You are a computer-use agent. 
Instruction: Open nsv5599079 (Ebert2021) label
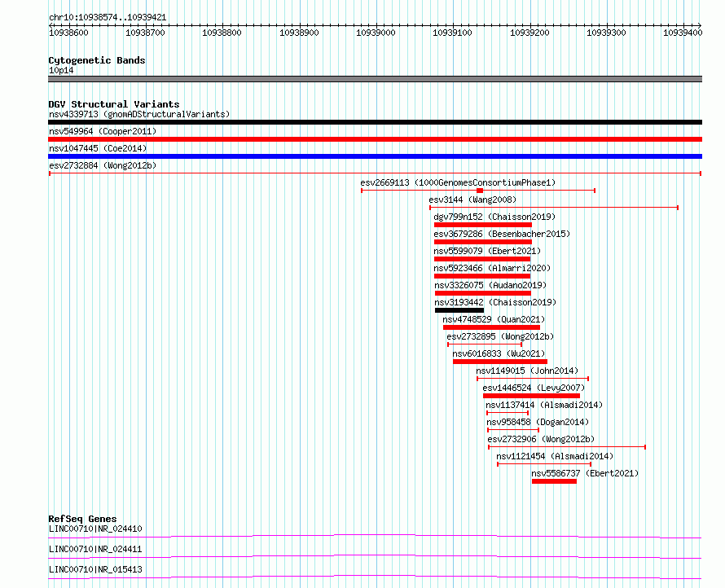point(487,251)
